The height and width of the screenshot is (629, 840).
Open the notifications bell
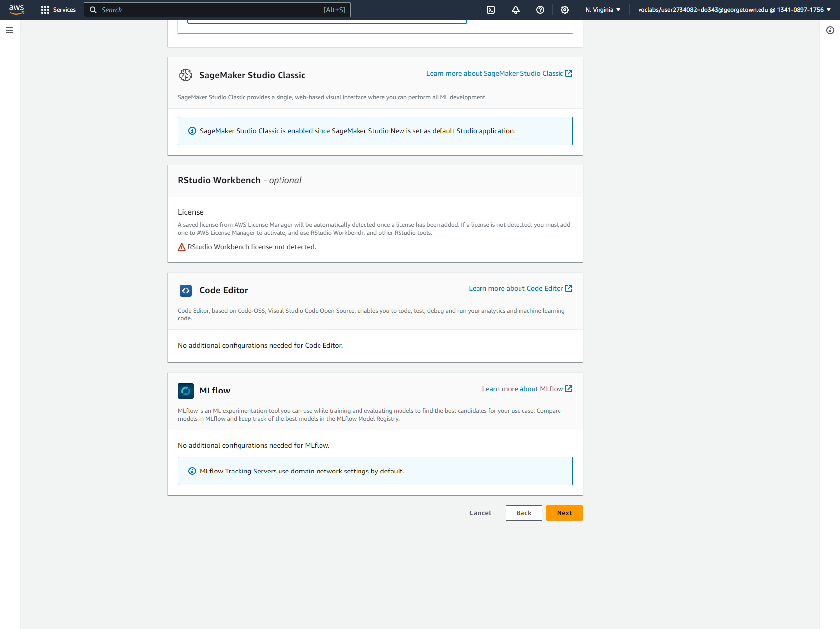(x=516, y=10)
